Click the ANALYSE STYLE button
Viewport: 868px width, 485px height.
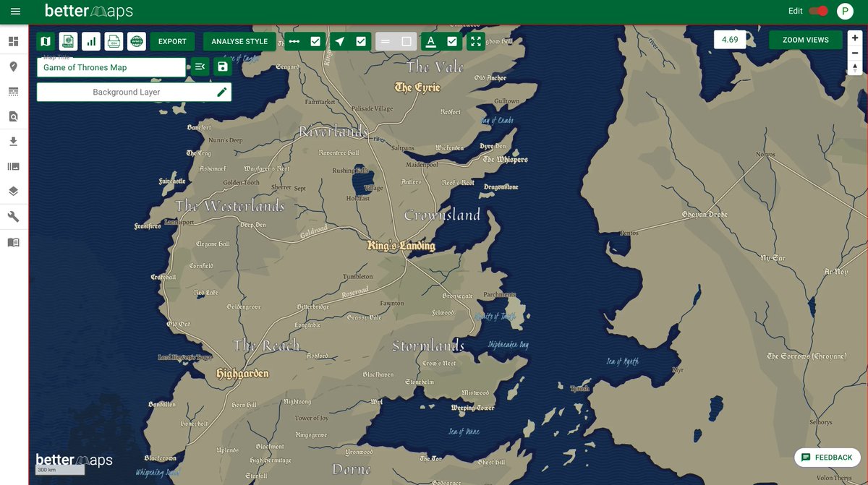click(240, 41)
